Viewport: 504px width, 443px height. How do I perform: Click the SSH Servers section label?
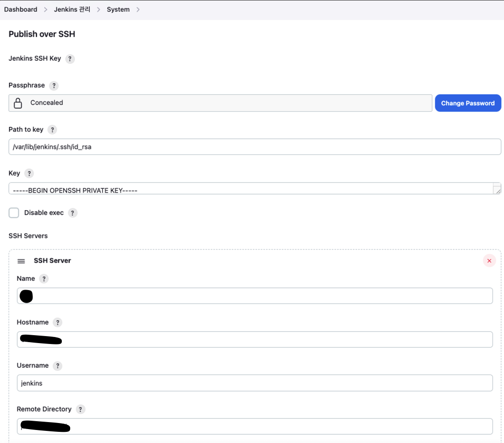click(28, 236)
